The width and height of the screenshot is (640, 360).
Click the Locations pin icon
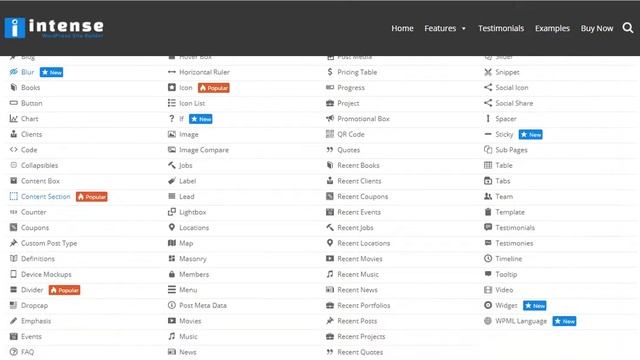[172, 227]
